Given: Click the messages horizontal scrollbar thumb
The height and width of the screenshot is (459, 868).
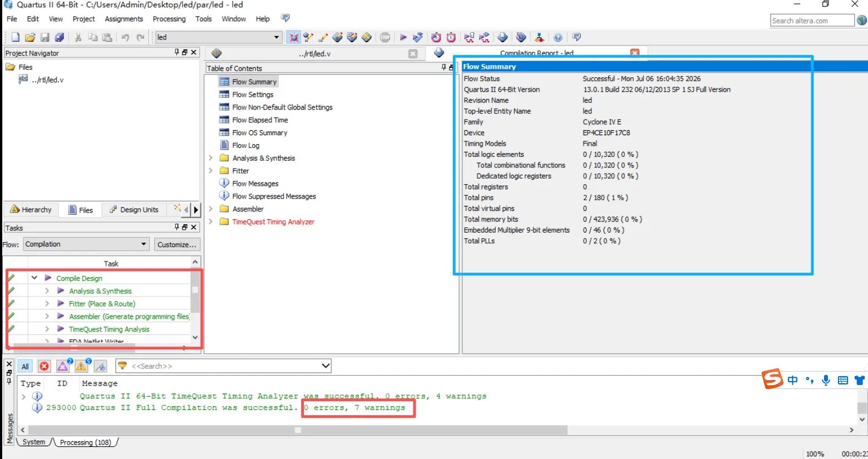Looking at the screenshot, I should [x=298, y=430].
